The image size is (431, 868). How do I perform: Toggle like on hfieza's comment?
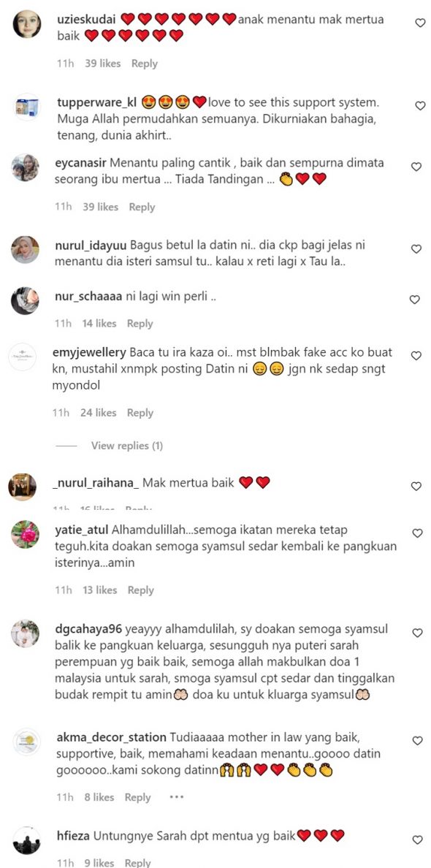tap(418, 840)
